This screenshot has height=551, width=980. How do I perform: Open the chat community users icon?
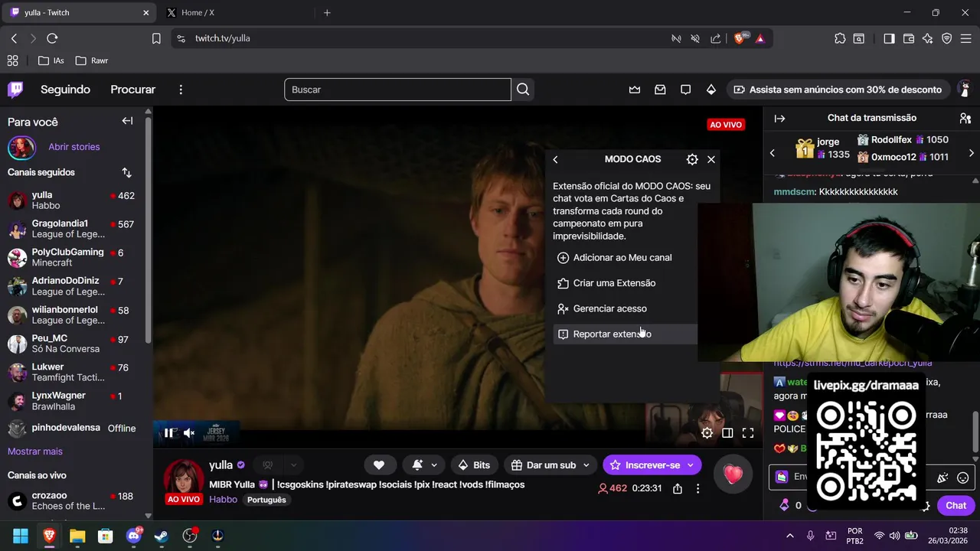(965, 119)
